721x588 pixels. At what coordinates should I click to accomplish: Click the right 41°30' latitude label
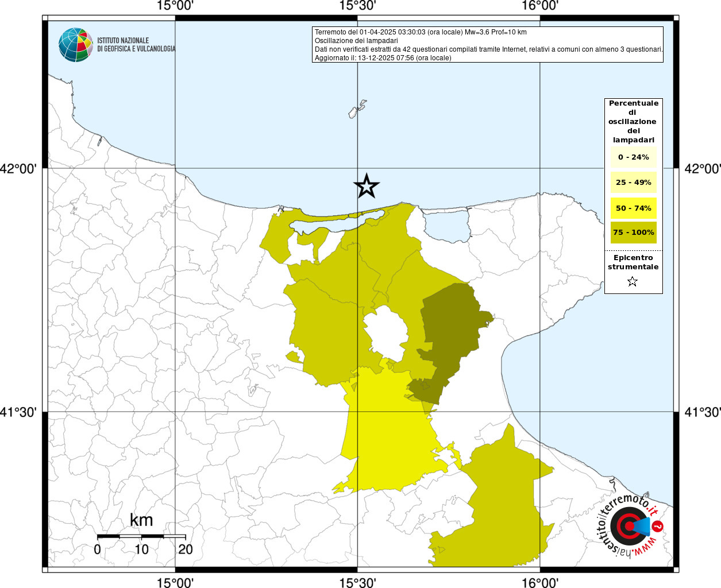coord(702,412)
